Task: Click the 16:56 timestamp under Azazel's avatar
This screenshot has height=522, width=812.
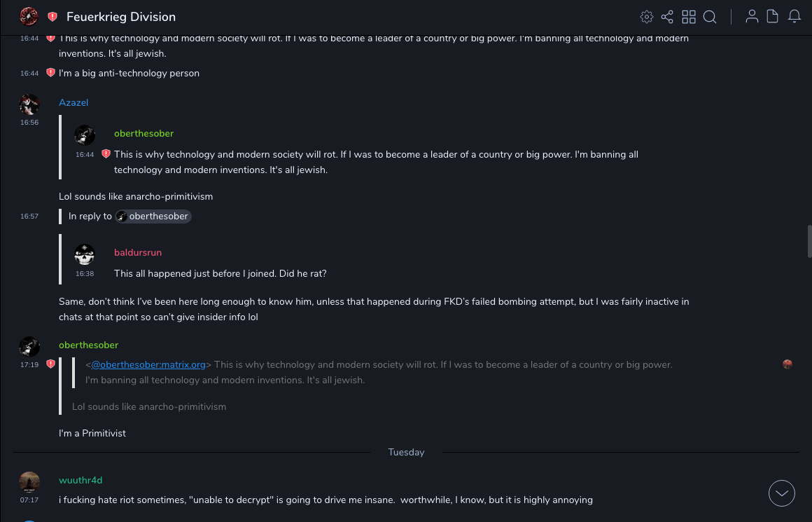Action: point(29,123)
